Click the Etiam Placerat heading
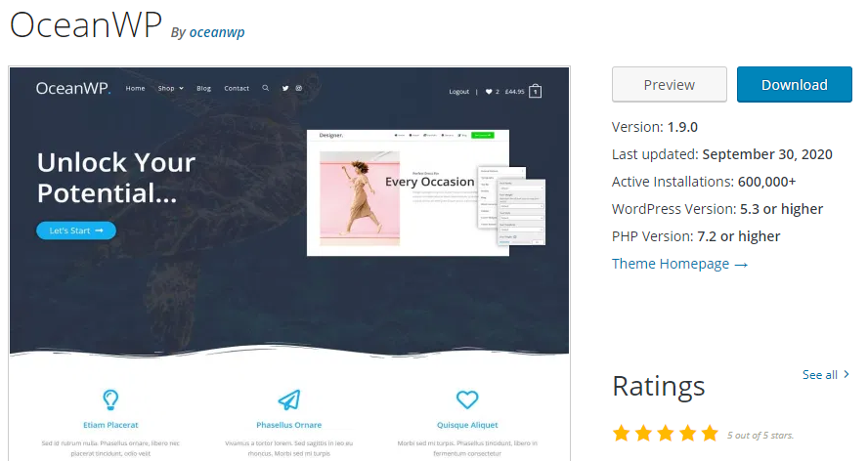 point(110,425)
